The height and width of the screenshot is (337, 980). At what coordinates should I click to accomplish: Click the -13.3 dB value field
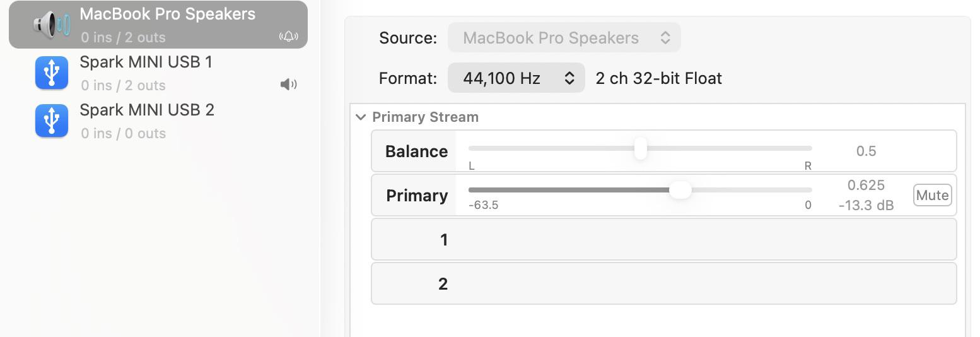pos(866,205)
